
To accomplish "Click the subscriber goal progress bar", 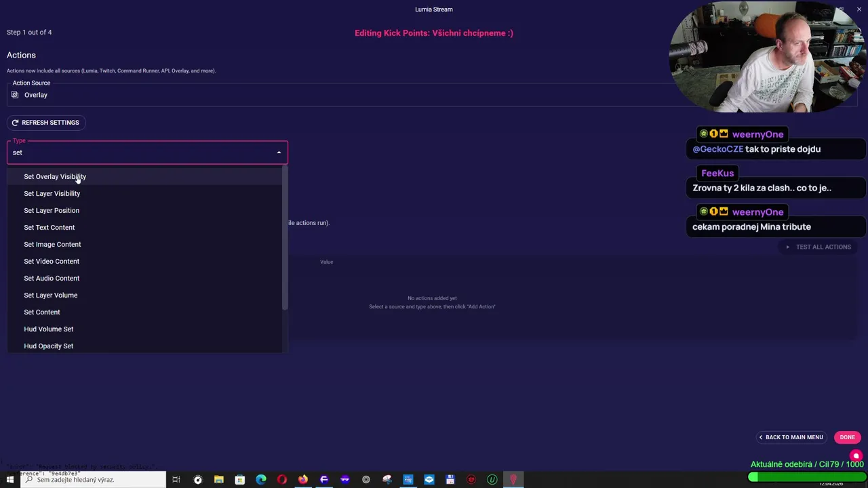I will click(806, 477).
